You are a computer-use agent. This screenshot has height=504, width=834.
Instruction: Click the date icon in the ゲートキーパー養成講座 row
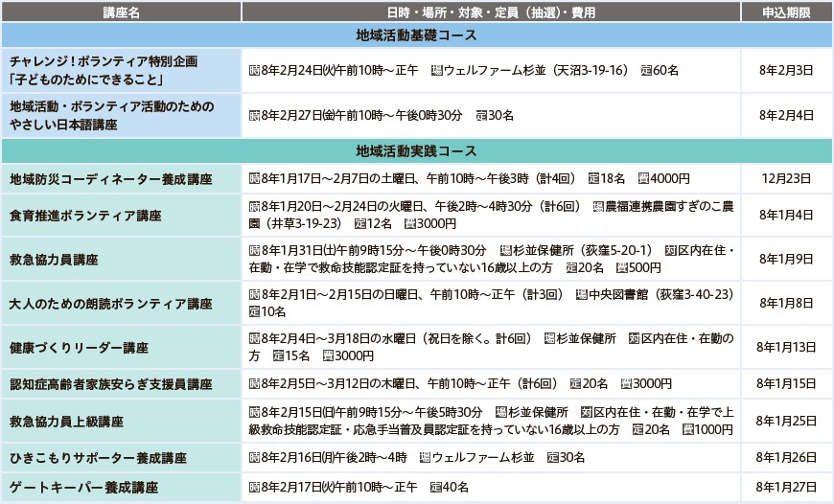(x=254, y=487)
